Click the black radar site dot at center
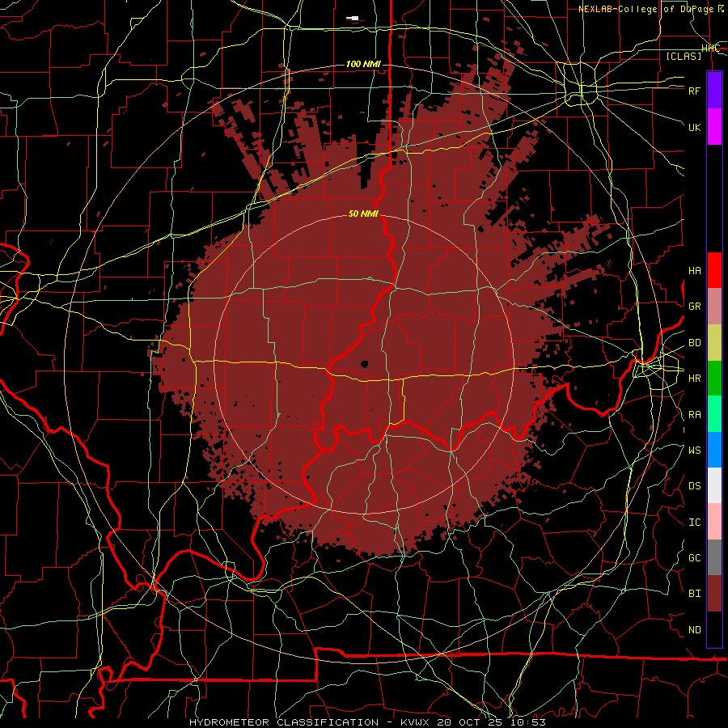Screen dimensions: 728x728 tap(364, 363)
